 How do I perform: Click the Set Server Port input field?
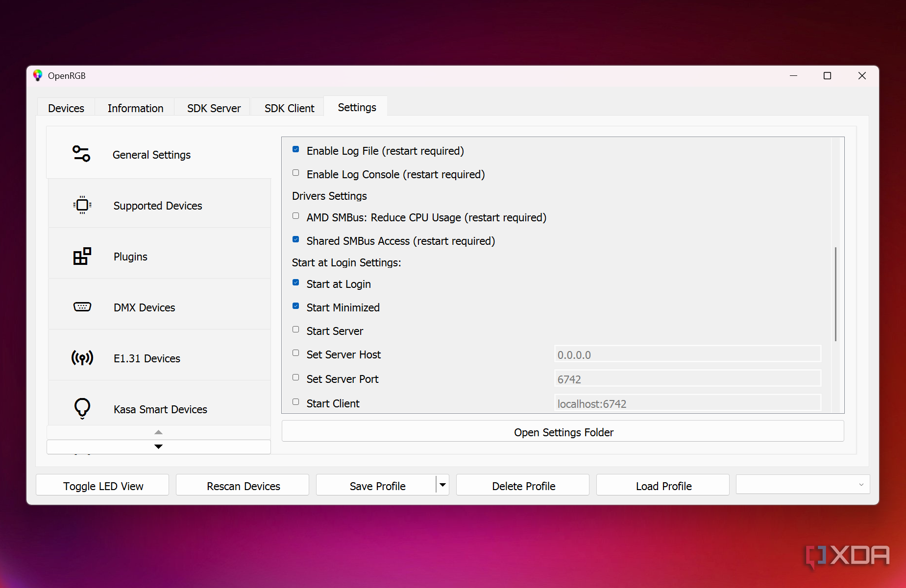click(x=687, y=379)
